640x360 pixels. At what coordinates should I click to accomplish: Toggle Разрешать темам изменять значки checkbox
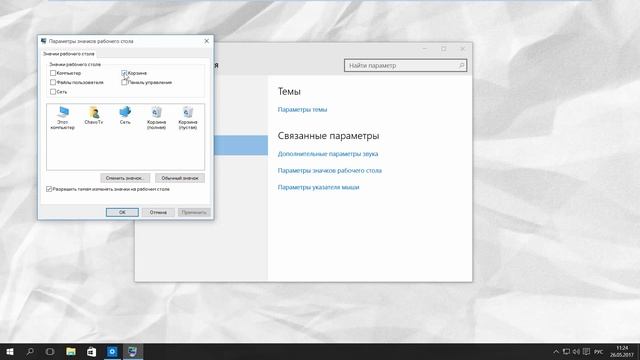click(x=49, y=189)
